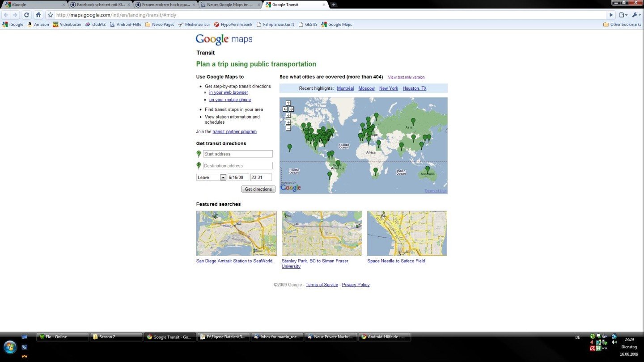Open the Videobuster bookmark
644x362 pixels.
tap(67, 25)
